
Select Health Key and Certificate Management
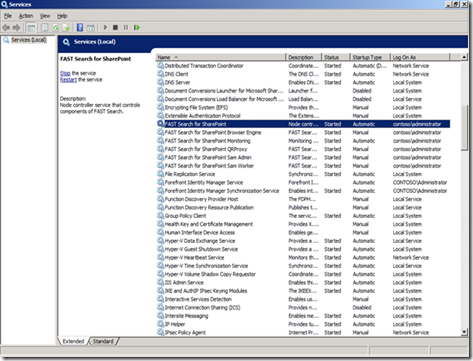click(x=303, y=224)
